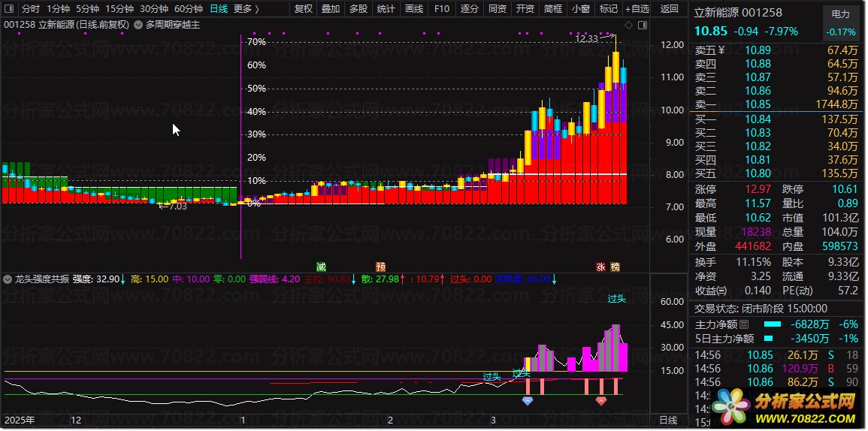Add stock via +自选

pyautogui.click(x=637, y=9)
